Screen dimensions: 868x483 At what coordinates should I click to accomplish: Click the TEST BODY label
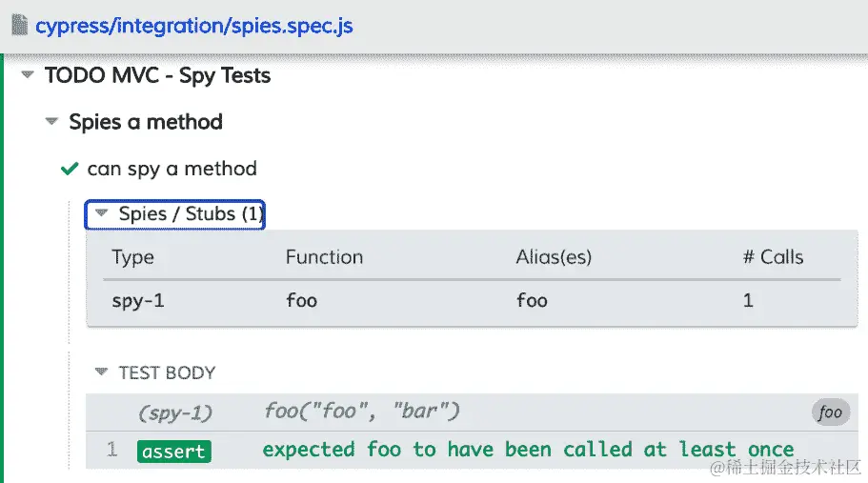[167, 372]
